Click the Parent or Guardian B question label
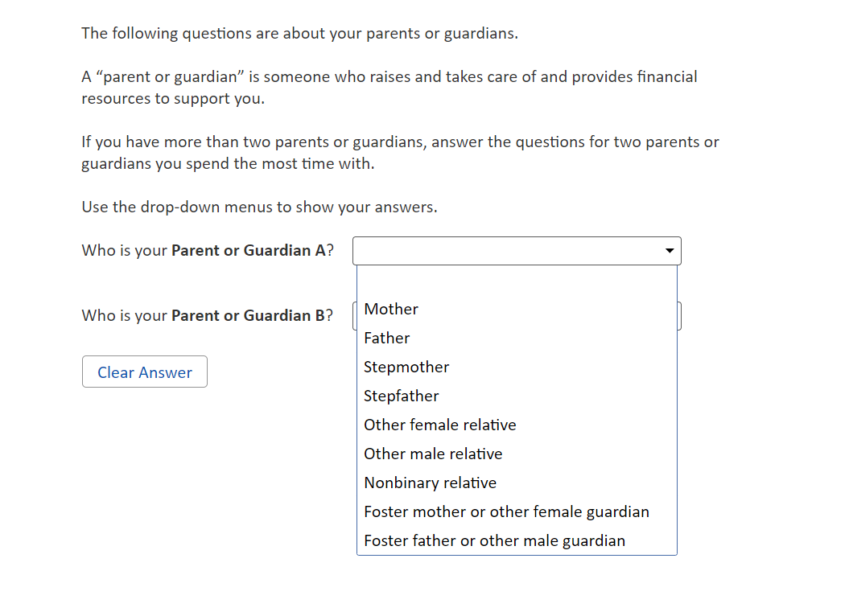 [x=208, y=315]
